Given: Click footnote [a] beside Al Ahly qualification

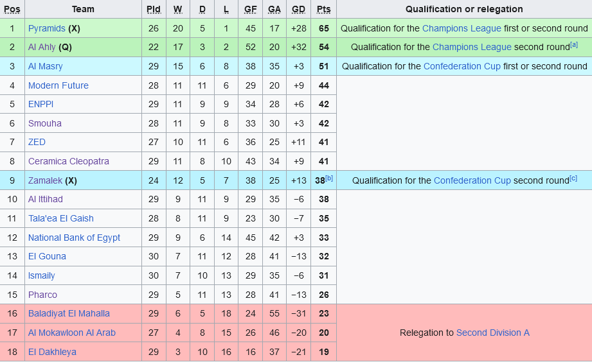Looking at the screenshot, I should point(574,44).
